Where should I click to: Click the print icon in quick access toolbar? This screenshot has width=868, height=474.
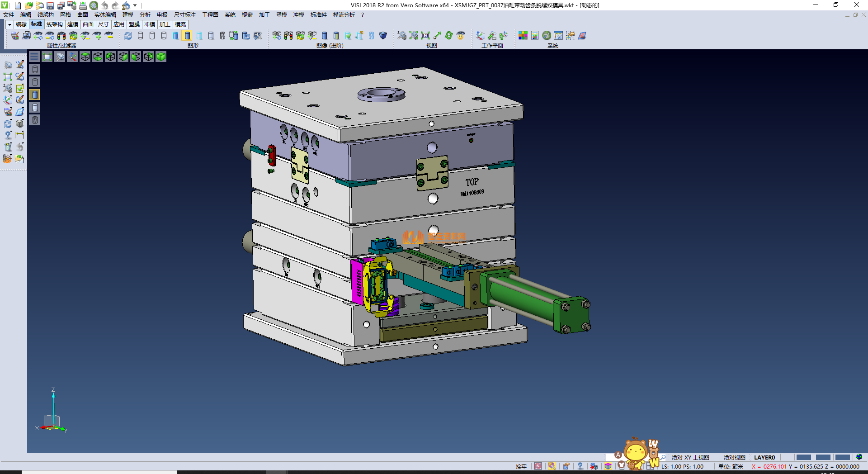[83, 5]
